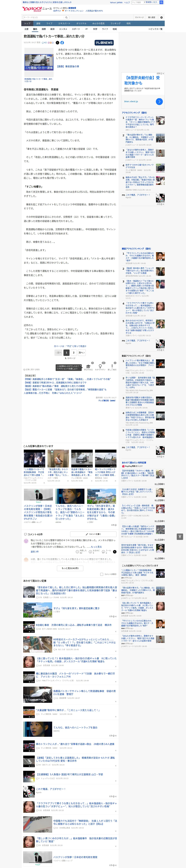This screenshot has height=868, width=186.
Task: Click the arrow on B型肝炎給付金 ad
Action: click(159, 101)
